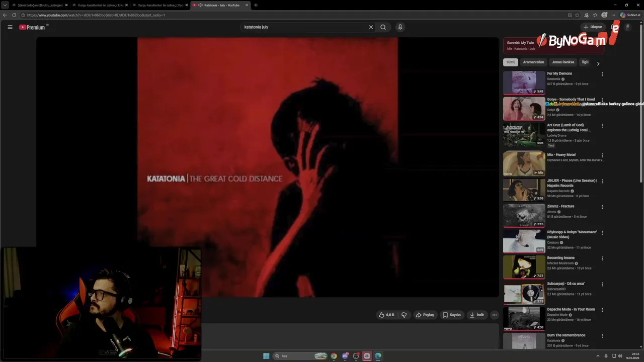Image resolution: width=644 pixels, height=362 pixels.
Task: Select the Tümü filter chip
Action: (511, 62)
